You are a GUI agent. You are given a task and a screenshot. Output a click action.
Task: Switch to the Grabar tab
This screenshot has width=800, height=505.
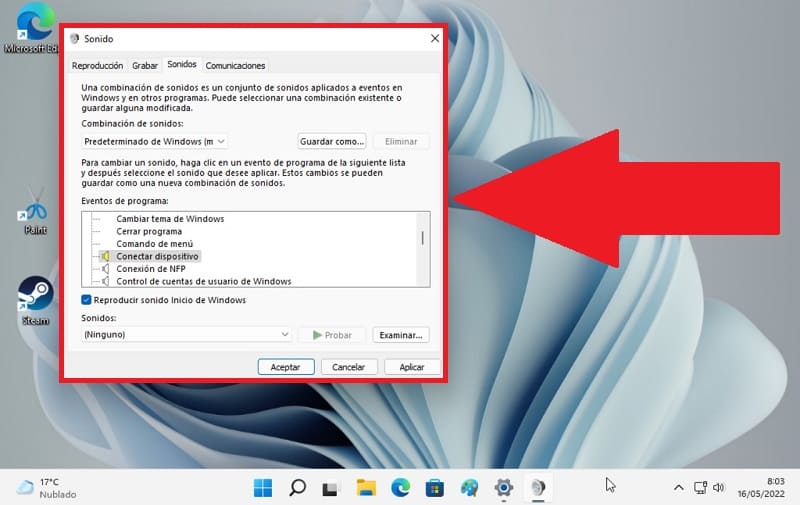[x=145, y=65]
